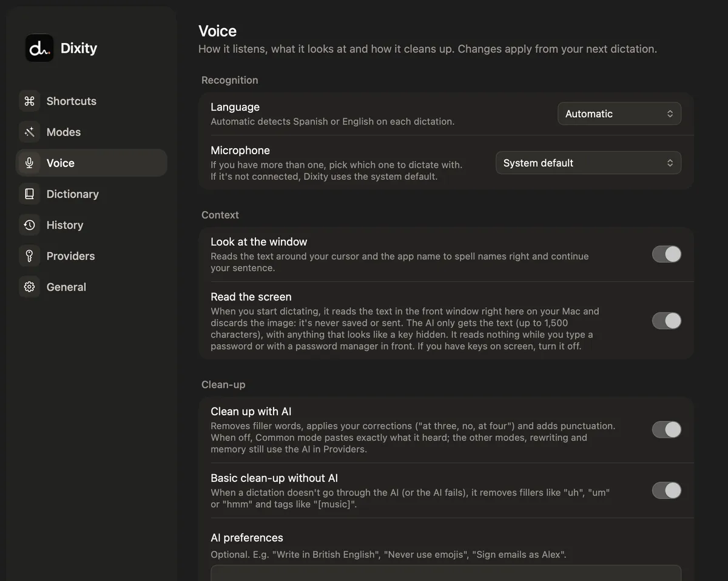Image resolution: width=728 pixels, height=581 pixels.
Task: Toggle the Read the screen switch
Action: [667, 321]
